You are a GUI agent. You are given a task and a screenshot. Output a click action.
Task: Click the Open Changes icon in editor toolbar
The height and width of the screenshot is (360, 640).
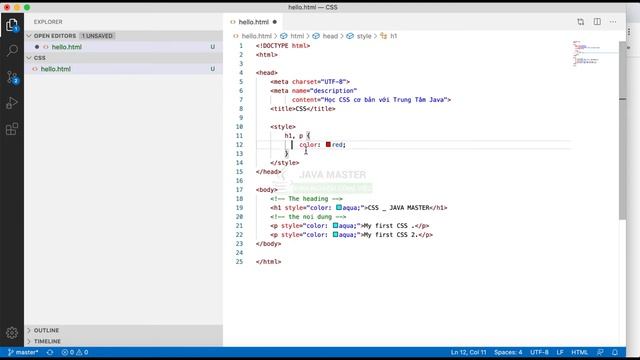pos(580,22)
